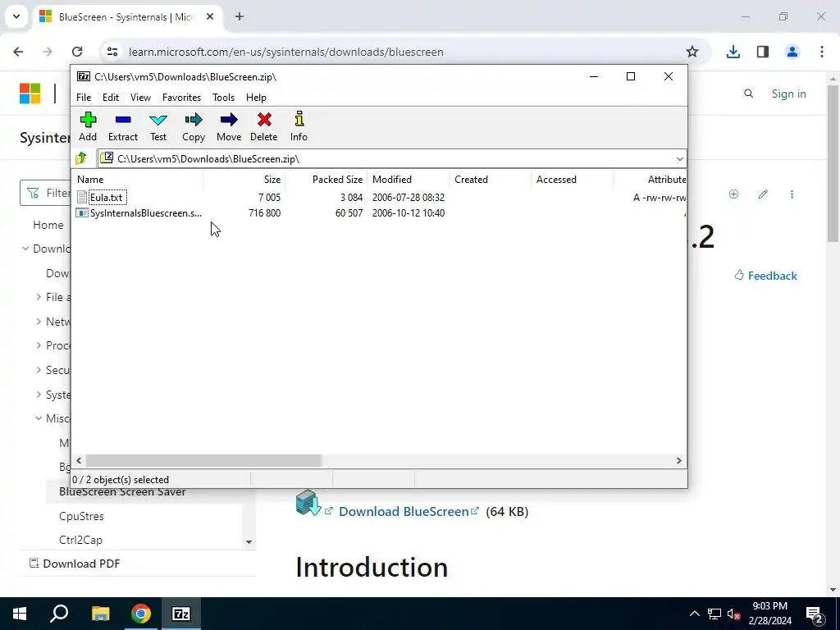Open the Ctrl2Cap sidebar link
840x630 pixels.
[x=80, y=540]
